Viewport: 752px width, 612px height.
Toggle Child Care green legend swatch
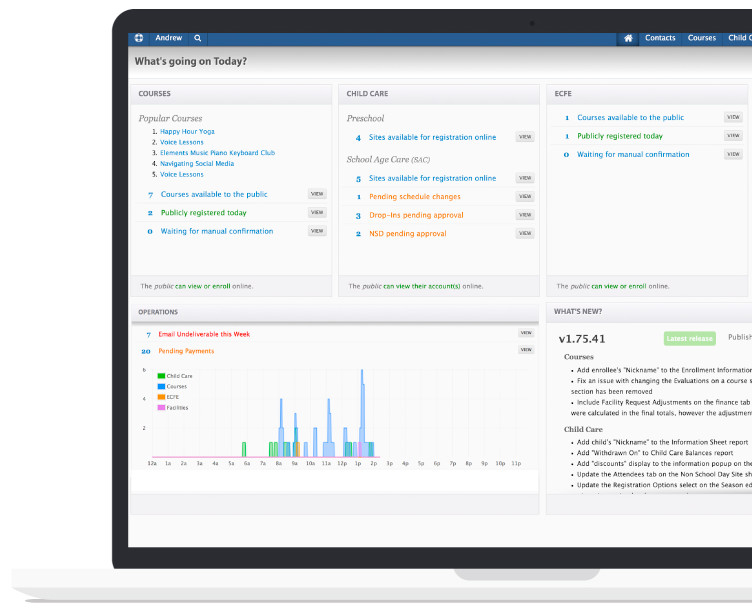tap(161, 376)
